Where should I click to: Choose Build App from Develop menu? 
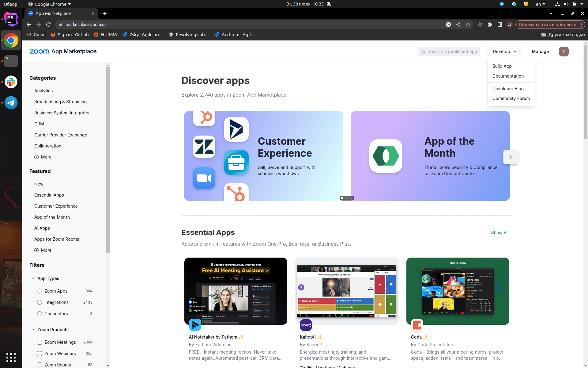[502, 66]
